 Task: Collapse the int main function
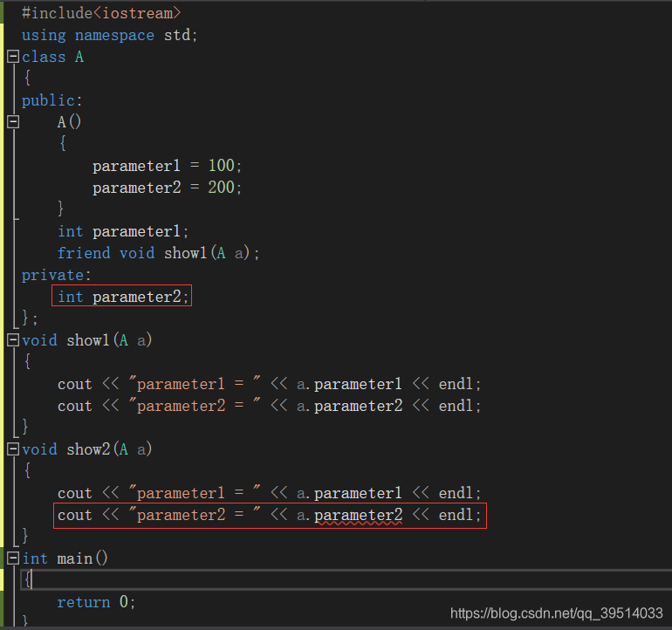[x=13, y=558]
